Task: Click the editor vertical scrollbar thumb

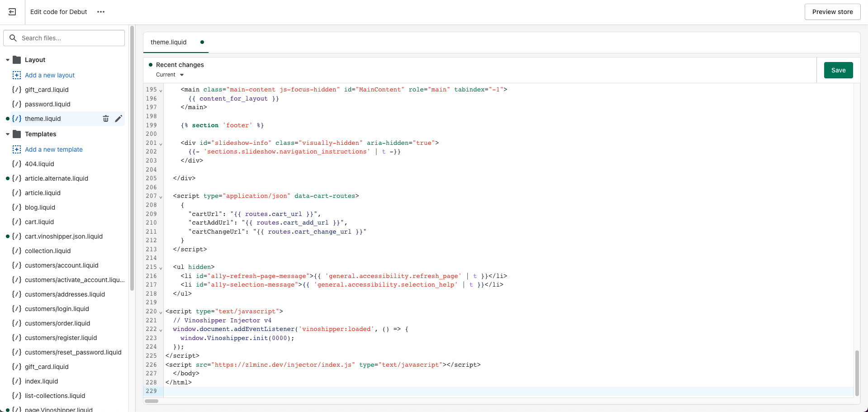Action: click(857, 373)
